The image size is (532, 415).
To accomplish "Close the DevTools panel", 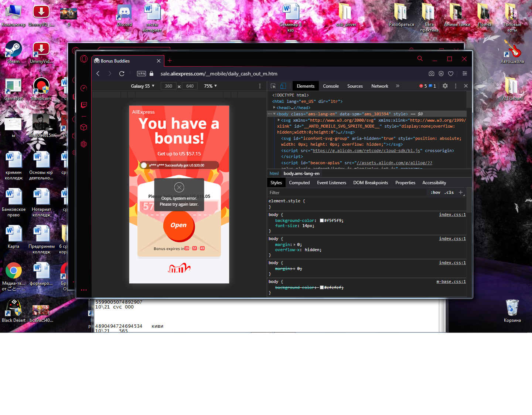I will point(466,86).
